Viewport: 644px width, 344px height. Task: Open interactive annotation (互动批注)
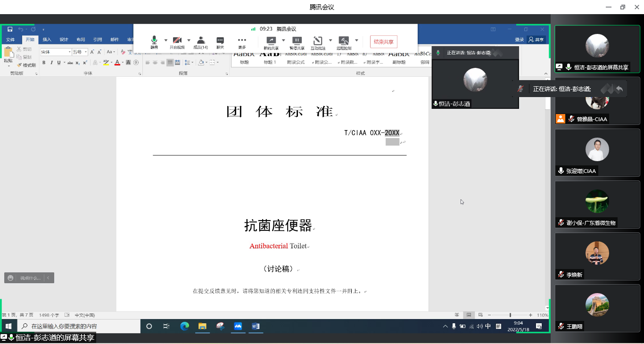coord(318,42)
